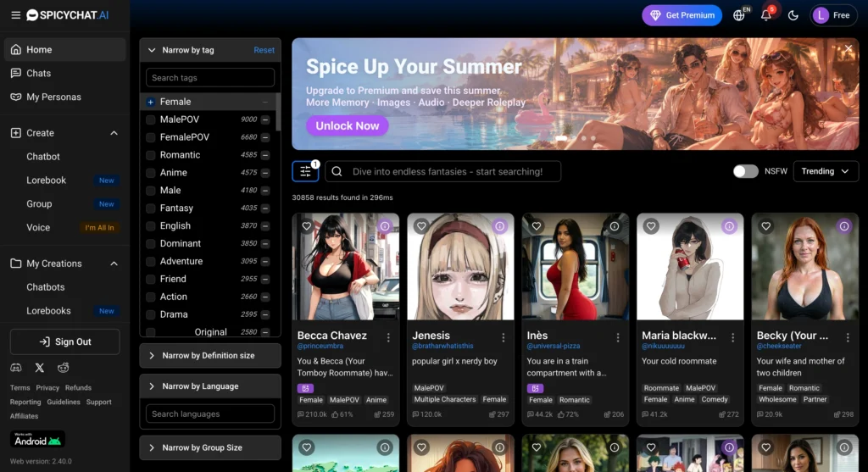This screenshot has width=868, height=472.
Task: Select Lorebook under Create
Action: [46, 180]
